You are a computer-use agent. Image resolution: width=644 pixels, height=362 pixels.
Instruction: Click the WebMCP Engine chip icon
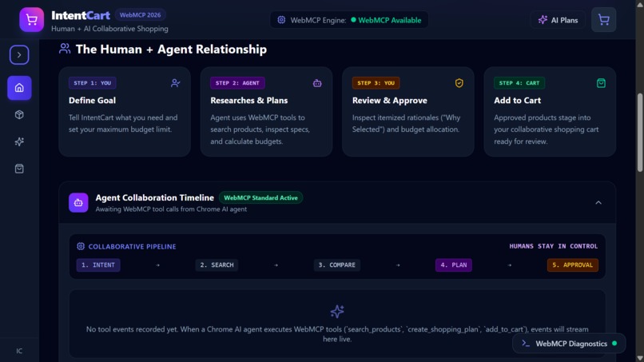coord(281,20)
